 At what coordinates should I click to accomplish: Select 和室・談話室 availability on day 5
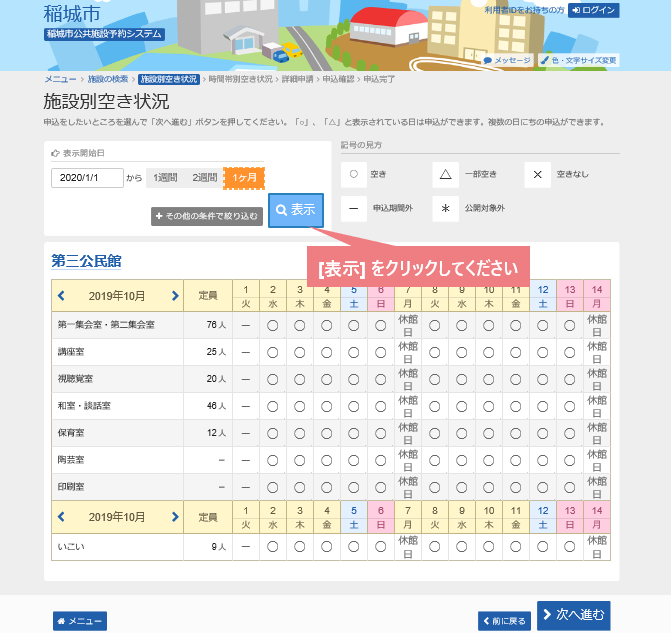tap(353, 407)
